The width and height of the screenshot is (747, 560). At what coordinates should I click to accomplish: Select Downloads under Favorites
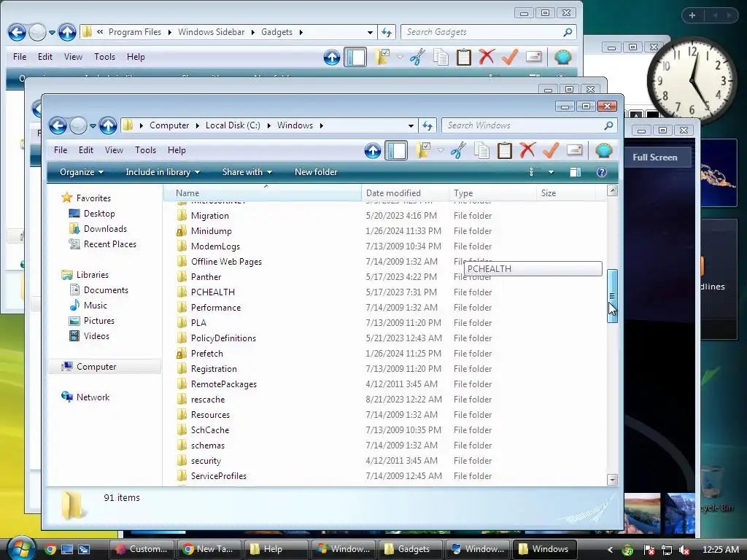click(105, 228)
